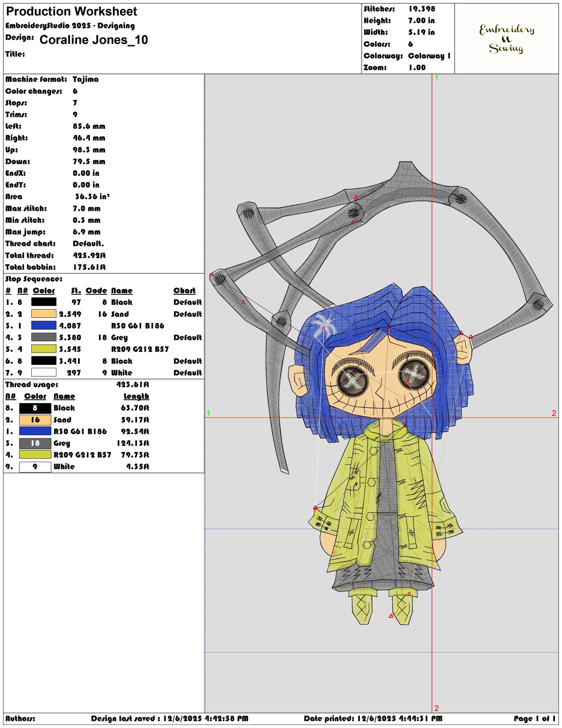The image size is (562, 728).
Task: Click the green marker 1 at top of preview
Action: (436, 78)
